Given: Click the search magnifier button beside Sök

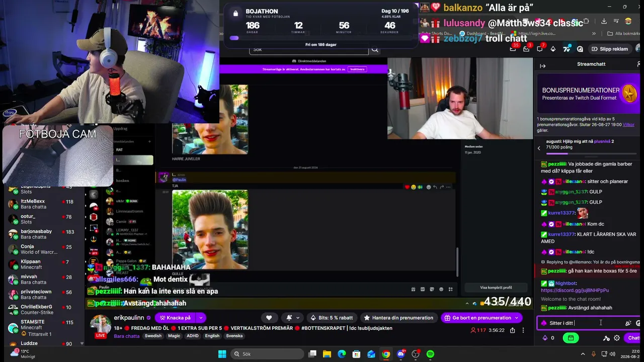Looking at the screenshot, I should point(375,50).
